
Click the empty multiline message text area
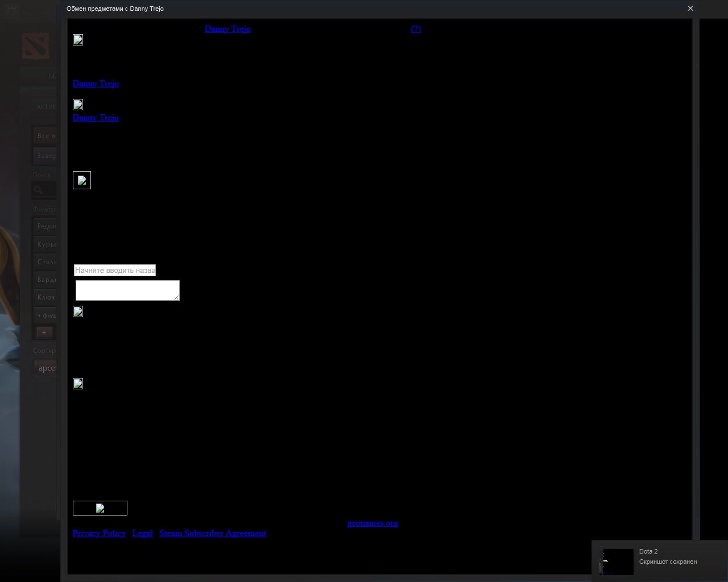point(127,290)
